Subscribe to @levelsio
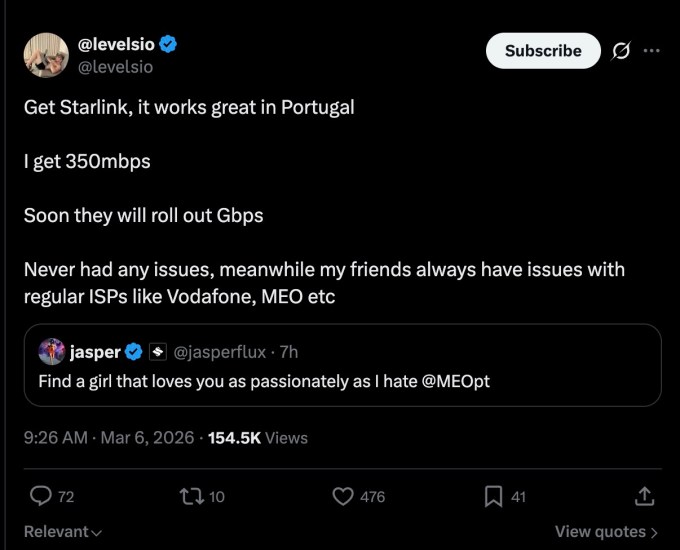This screenshot has height=550, width=680. pyautogui.click(x=543, y=51)
